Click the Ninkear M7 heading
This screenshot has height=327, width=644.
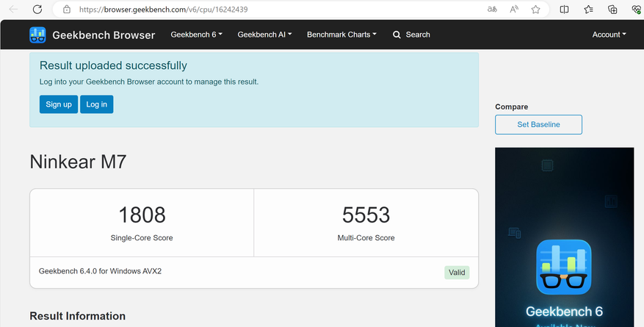pos(78,162)
